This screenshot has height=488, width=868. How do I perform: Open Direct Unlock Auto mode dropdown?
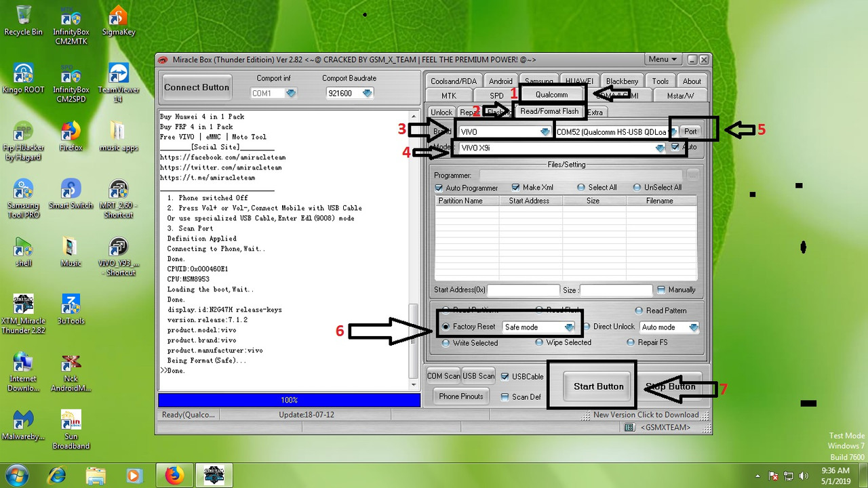point(693,327)
